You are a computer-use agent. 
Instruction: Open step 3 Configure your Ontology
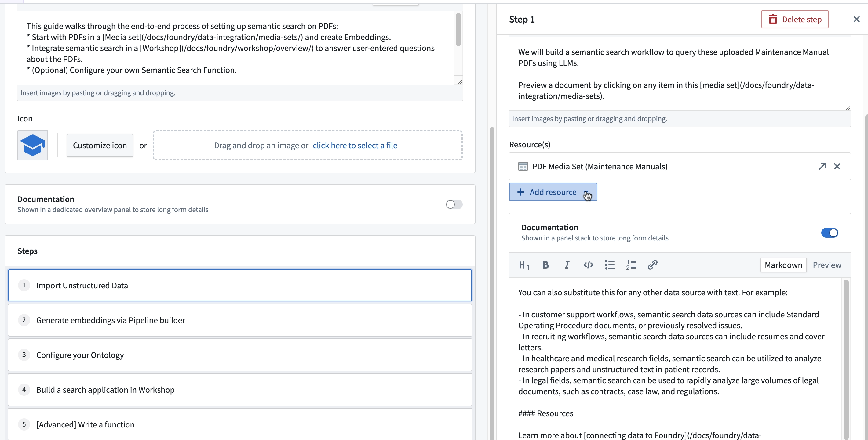[x=240, y=355]
